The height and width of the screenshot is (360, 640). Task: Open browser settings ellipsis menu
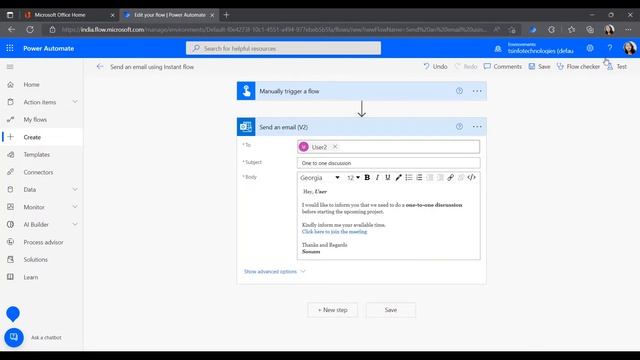(x=628, y=29)
